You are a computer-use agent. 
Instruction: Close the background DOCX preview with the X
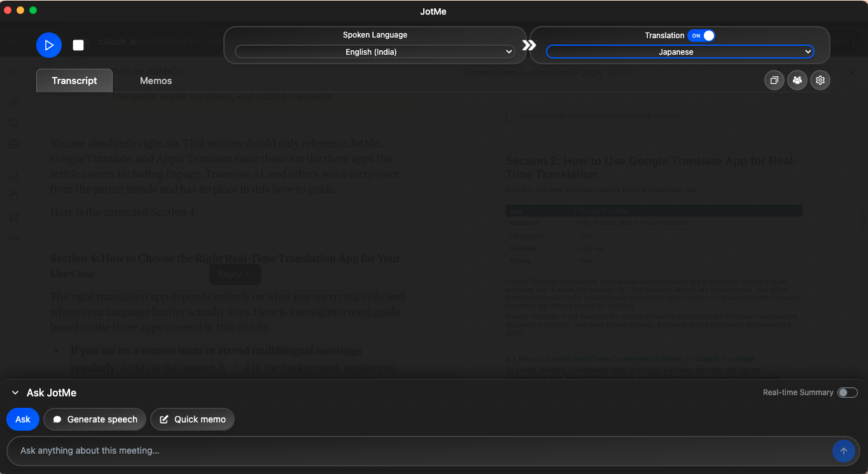pos(851,74)
